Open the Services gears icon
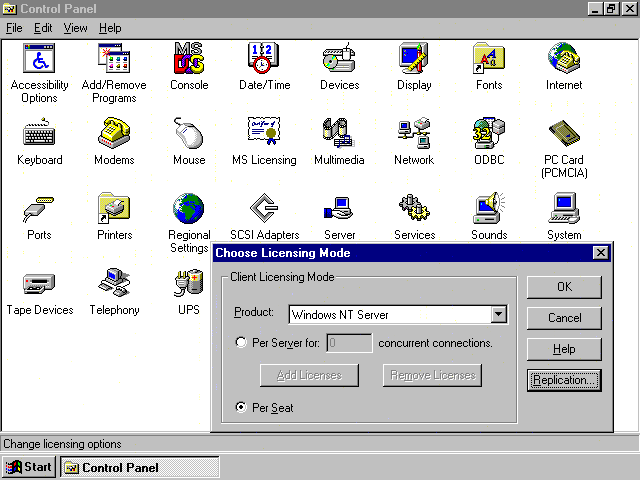 pos(414,208)
